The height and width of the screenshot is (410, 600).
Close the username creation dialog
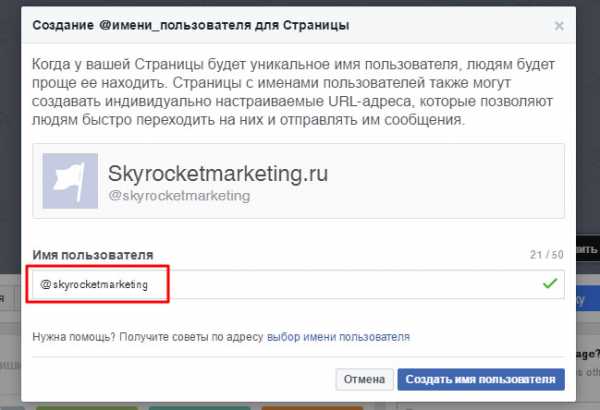pyautogui.click(x=559, y=26)
